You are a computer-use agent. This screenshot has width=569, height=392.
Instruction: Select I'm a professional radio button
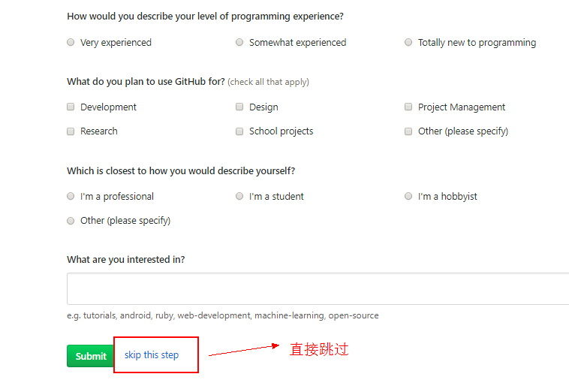pyautogui.click(x=71, y=197)
